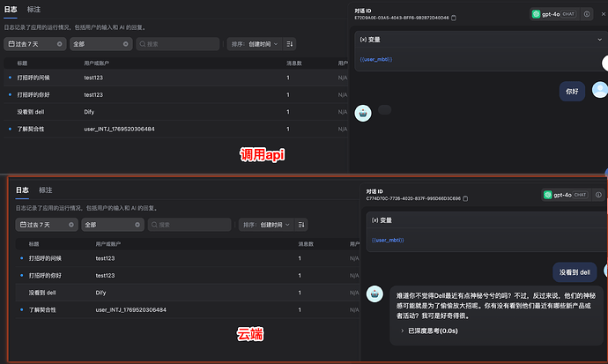Clear the 全部 filter in lower view
Image resolution: width=608 pixels, height=364 pixels.
point(137,225)
